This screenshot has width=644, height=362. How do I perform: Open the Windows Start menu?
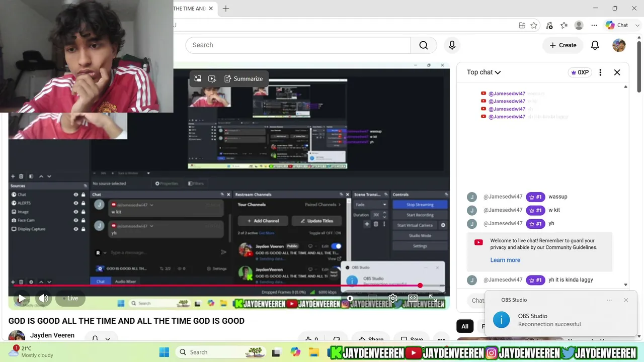(164, 352)
